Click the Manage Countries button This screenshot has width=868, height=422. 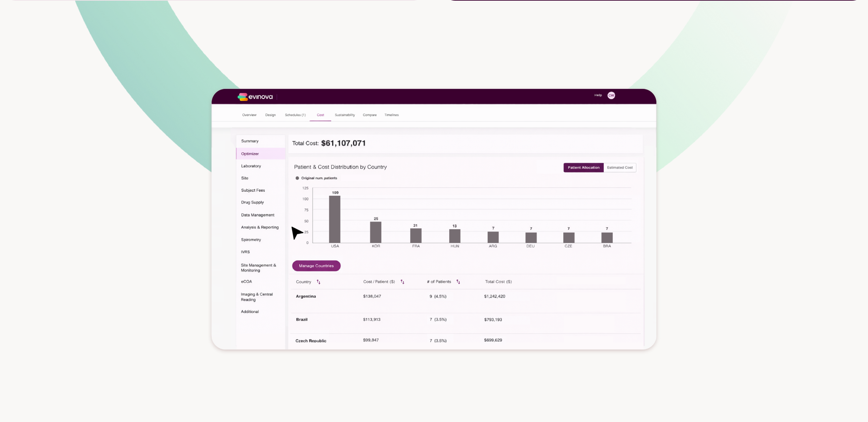[316, 266]
